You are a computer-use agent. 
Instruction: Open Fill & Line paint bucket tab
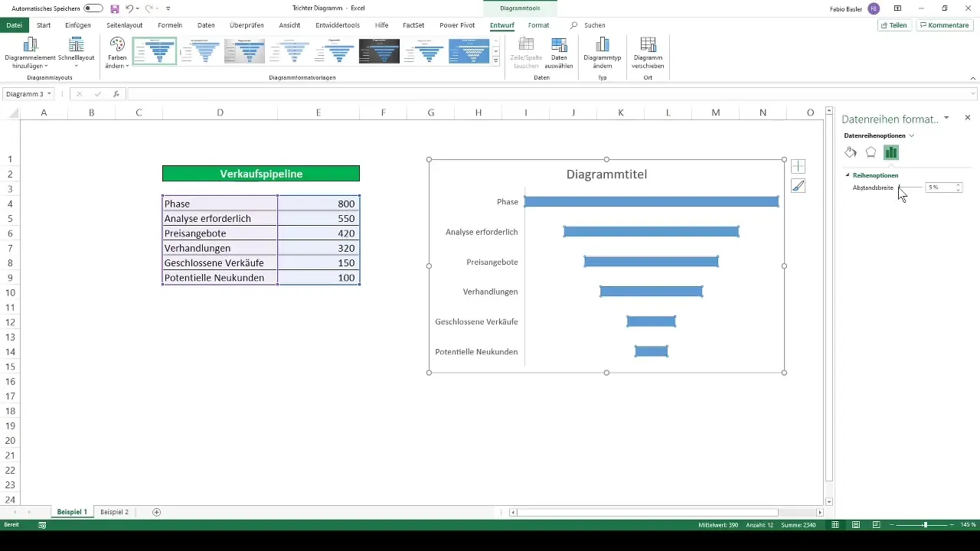(x=851, y=152)
